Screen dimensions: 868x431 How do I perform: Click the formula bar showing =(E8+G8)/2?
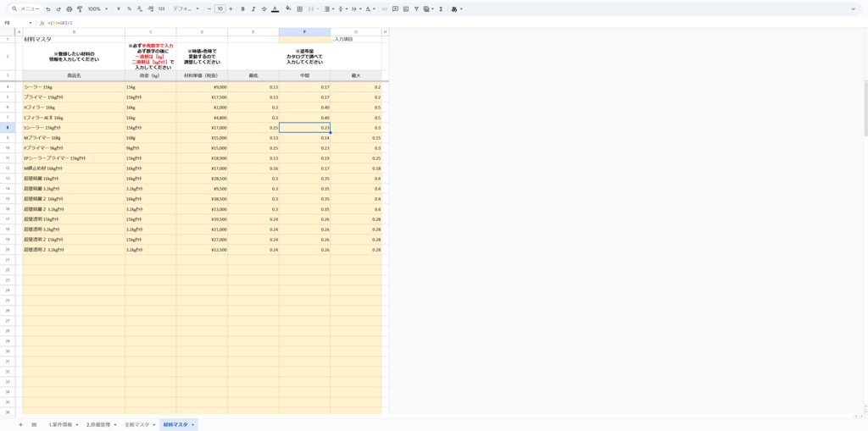pyautogui.click(x=454, y=23)
